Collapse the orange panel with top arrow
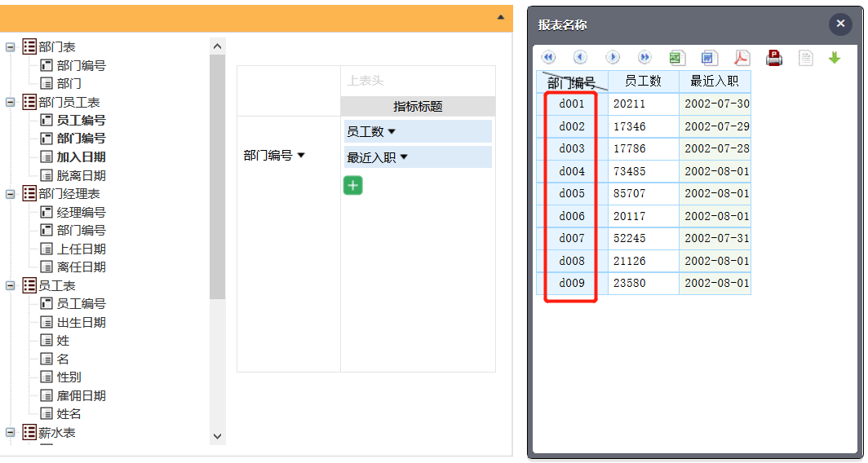 [500, 17]
